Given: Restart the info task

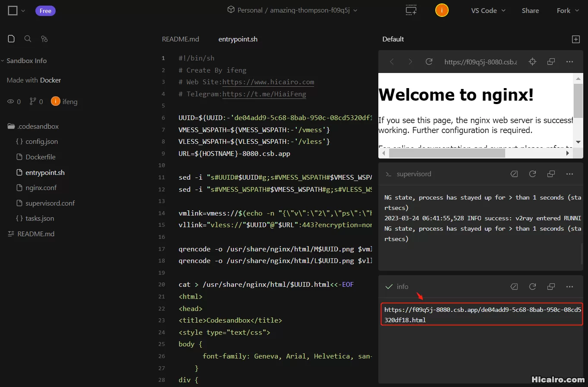Looking at the screenshot, I should (x=532, y=286).
